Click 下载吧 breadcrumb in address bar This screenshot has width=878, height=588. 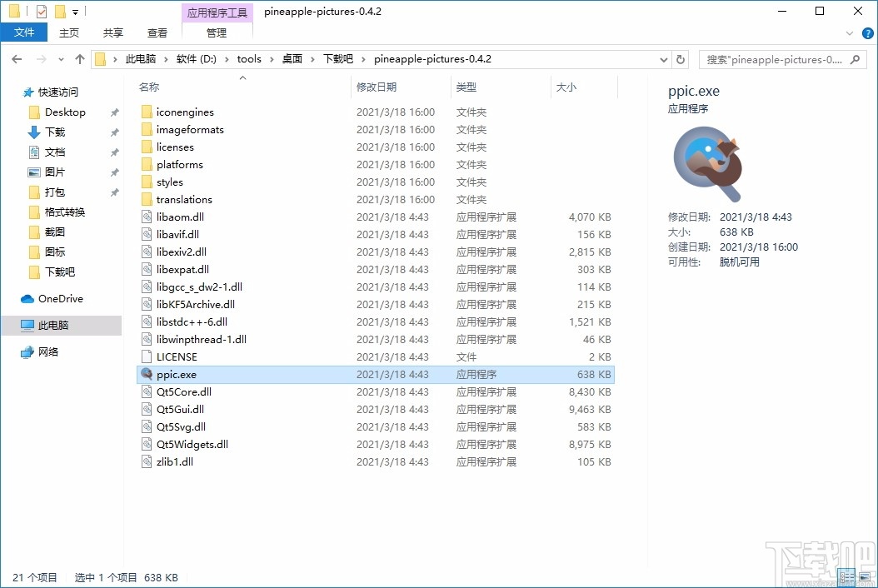pyautogui.click(x=338, y=59)
